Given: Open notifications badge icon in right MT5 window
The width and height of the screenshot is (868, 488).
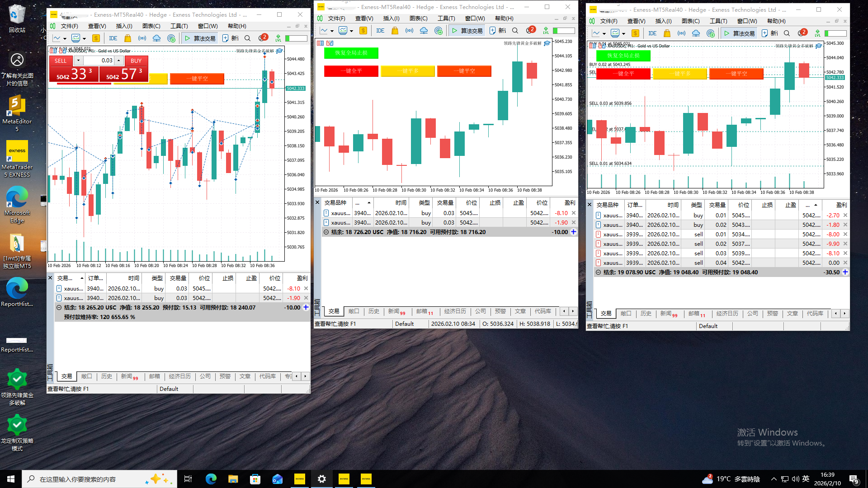Looking at the screenshot, I should (x=802, y=33).
